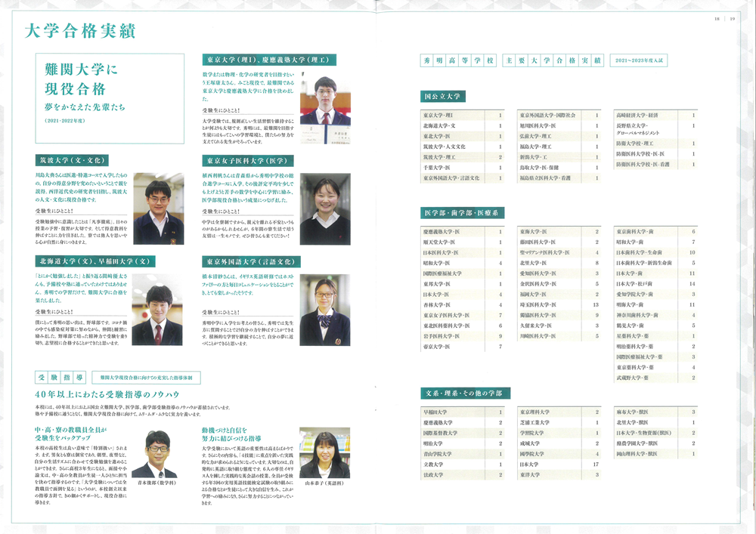
Task: Select the 順天堂大学・医 row
Action: click(x=463, y=242)
